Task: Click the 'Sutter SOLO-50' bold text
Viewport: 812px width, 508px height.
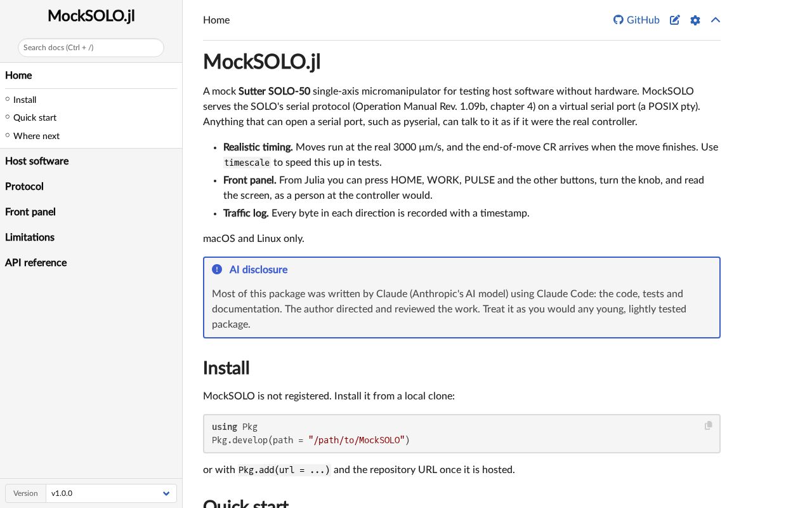Action: pyautogui.click(x=275, y=91)
